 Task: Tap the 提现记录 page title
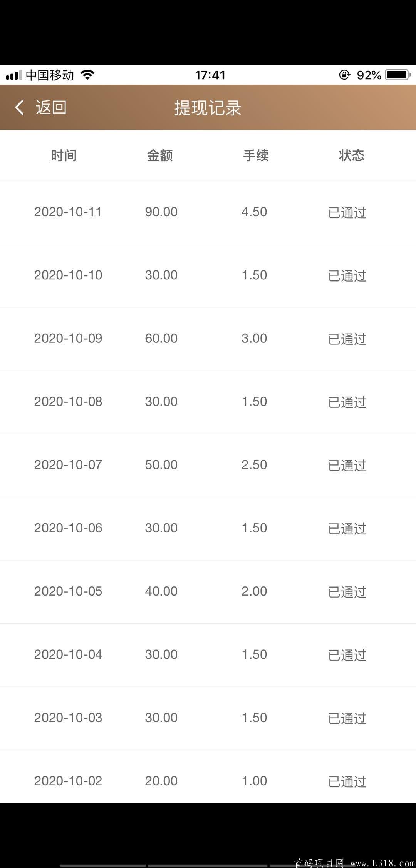[x=208, y=108]
